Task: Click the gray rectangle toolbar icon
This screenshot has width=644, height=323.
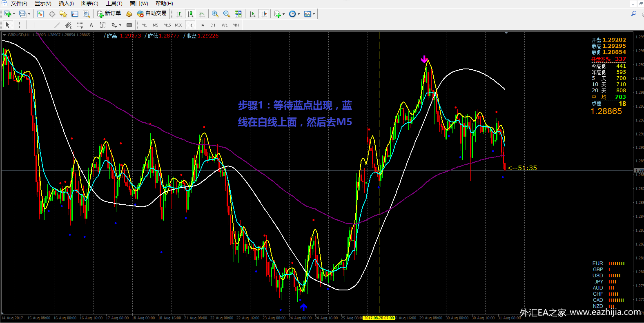Action: click(129, 25)
